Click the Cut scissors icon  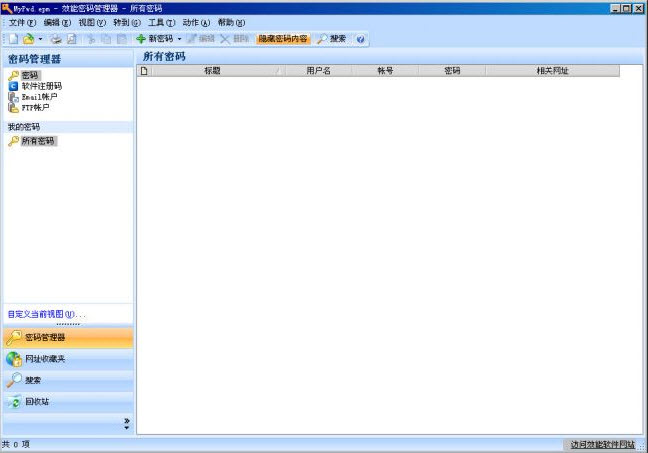pos(91,39)
